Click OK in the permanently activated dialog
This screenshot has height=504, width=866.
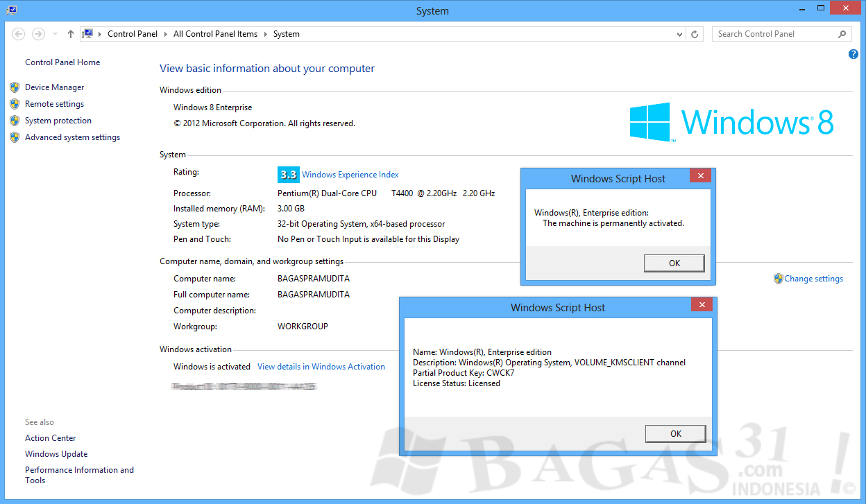click(x=674, y=263)
